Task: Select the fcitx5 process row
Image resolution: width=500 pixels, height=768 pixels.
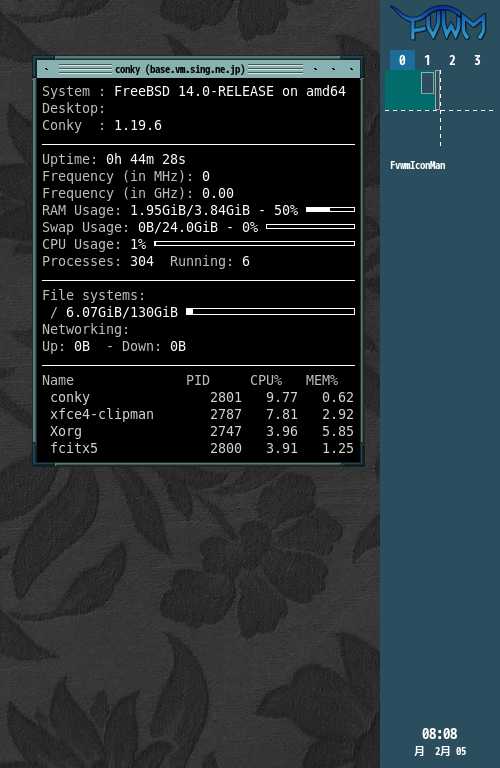Action: [202, 448]
